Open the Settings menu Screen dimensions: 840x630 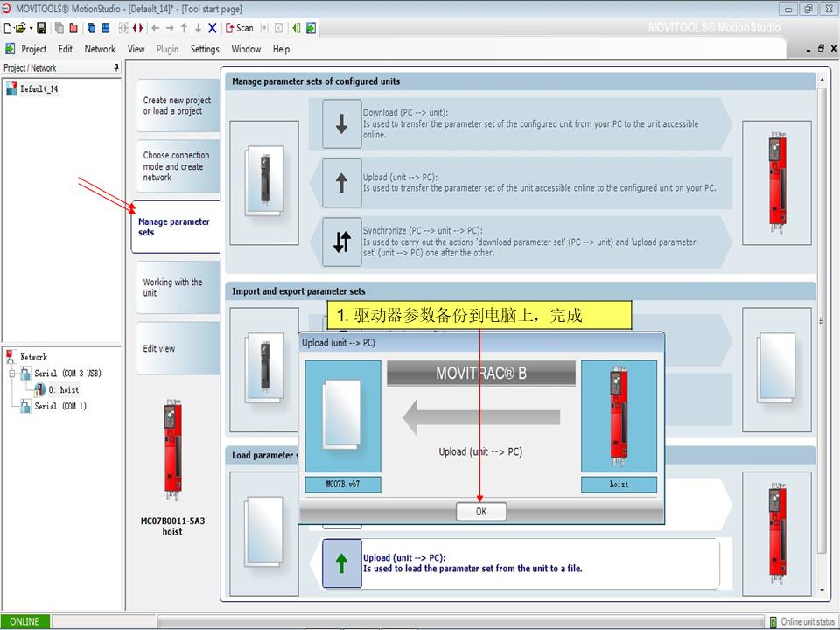click(205, 49)
